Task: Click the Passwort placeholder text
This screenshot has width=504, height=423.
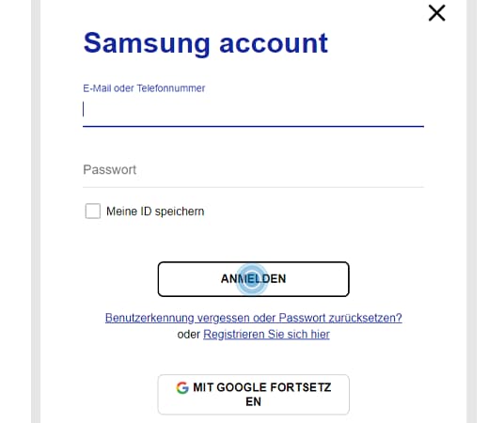Action: (110, 170)
